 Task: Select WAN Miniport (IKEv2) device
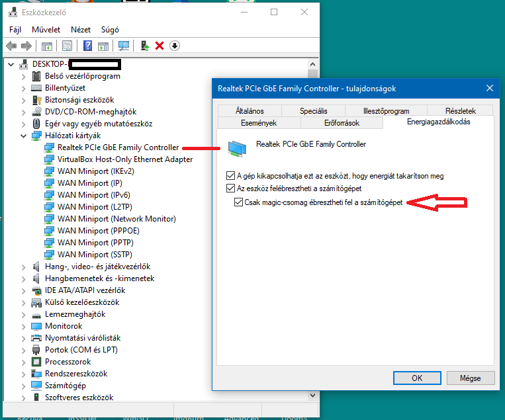click(96, 171)
